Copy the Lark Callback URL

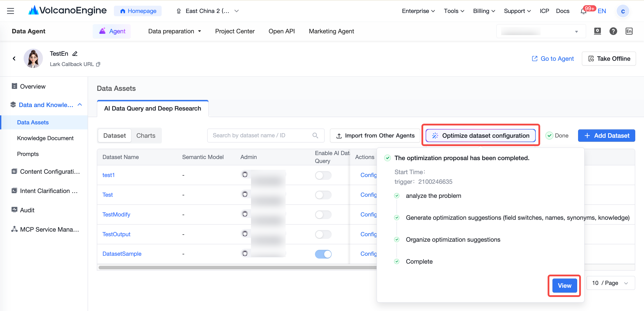98,64
